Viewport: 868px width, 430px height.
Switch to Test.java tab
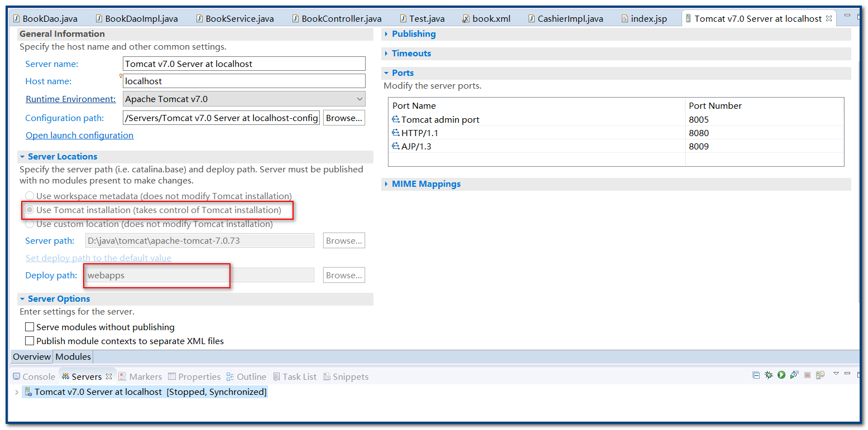(x=423, y=18)
